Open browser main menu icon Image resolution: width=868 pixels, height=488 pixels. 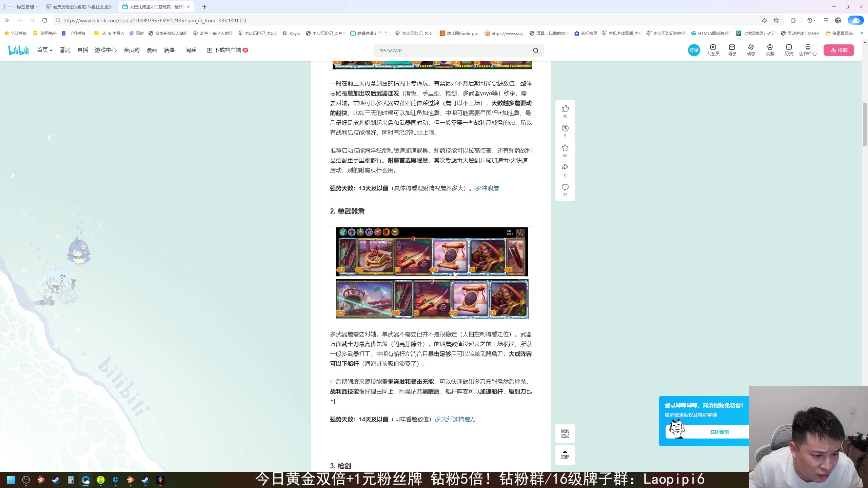tap(826, 20)
